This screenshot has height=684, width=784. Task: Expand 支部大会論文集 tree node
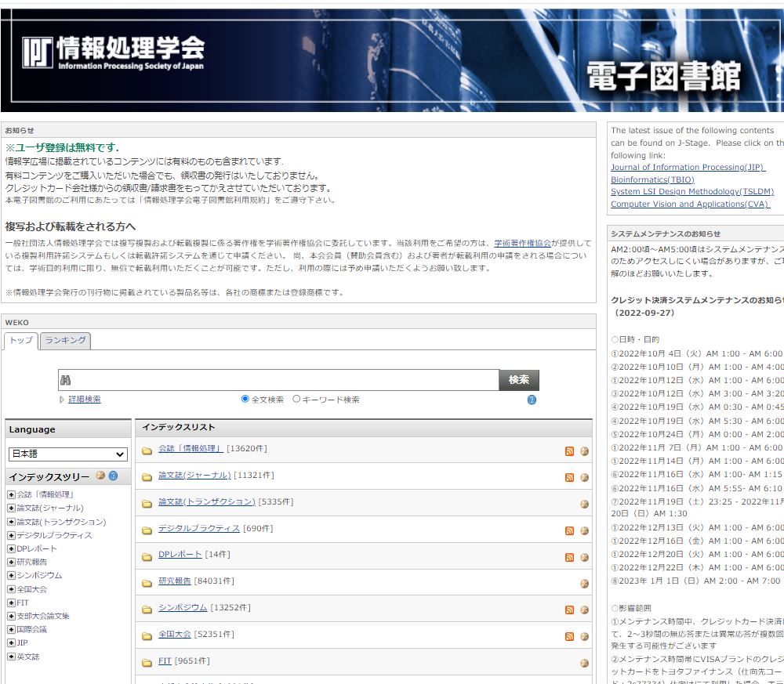[x=11, y=616]
